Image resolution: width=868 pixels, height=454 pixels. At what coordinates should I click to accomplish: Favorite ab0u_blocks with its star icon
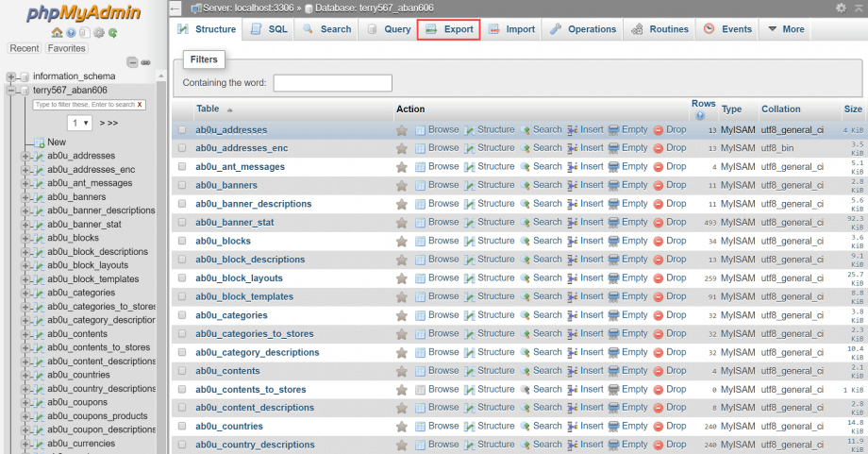402,242
